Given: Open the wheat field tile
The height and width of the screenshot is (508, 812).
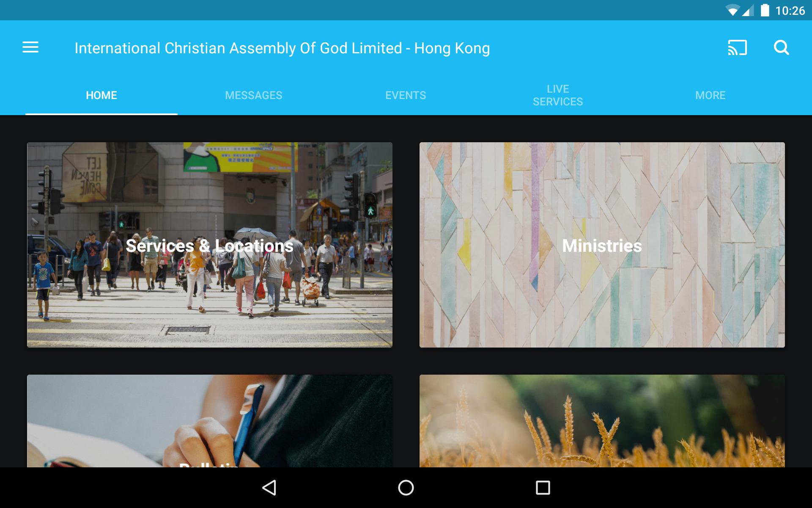Looking at the screenshot, I should (x=602, y=421).
